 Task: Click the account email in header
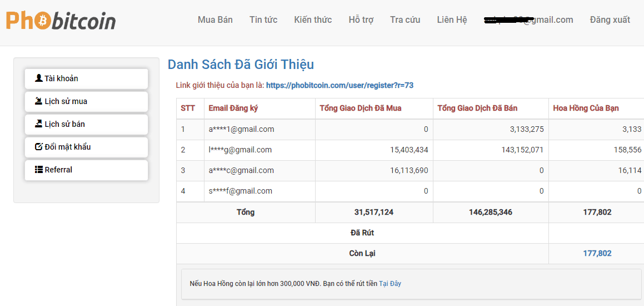coord(528,20)
